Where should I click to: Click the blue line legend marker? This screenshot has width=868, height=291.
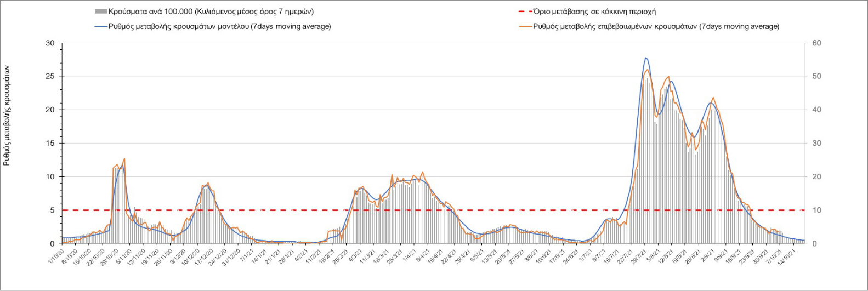pyautogui.click(x=101, y=26)
